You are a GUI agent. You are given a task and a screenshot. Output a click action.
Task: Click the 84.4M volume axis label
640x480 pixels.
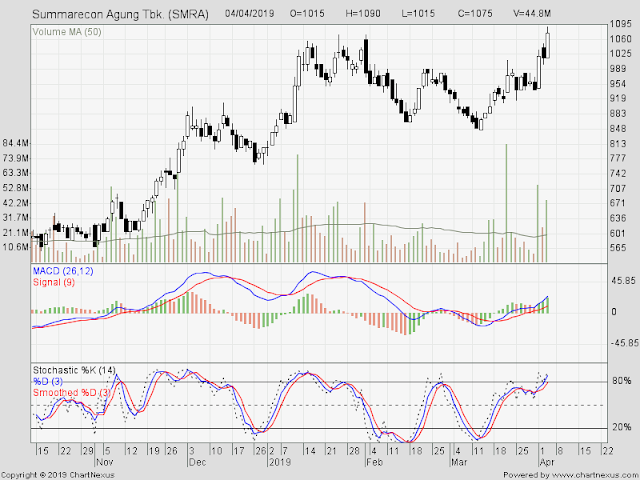pos(16,143)
